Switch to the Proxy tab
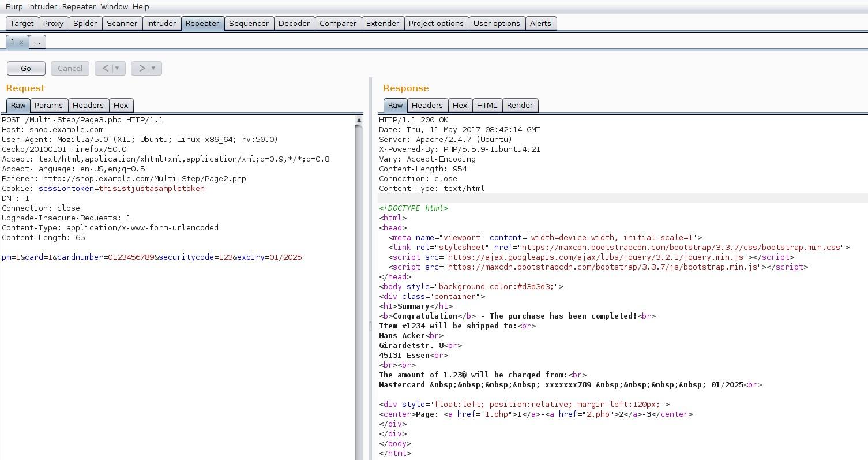Image resolution: width=868 pixels, height=460 pixels. click(53, 24)
